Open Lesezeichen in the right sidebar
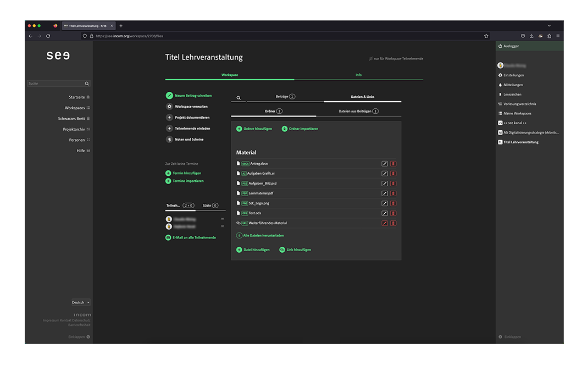Image resolution: width=588 pixels, height=383 pixels. point(509,95)
